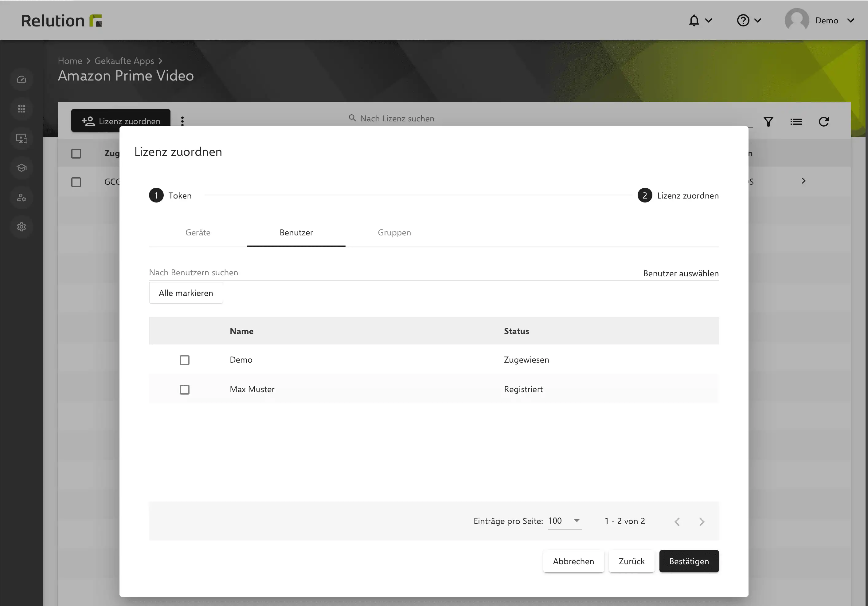Open the settings gear sidebar icon
The width and height of the screenshot is (868, 606).
coord(22,227)
